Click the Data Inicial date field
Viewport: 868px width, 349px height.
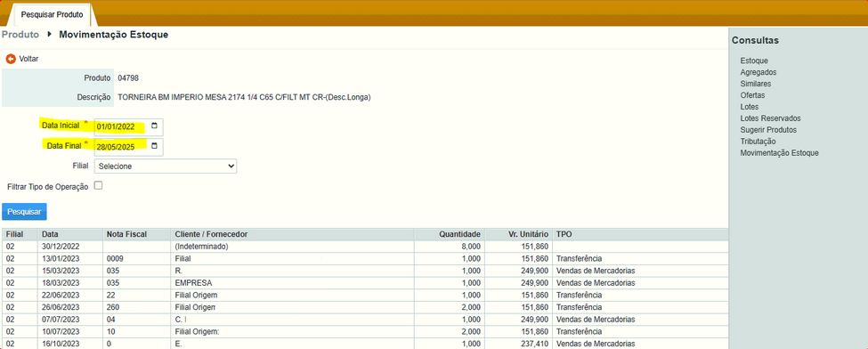128,126
